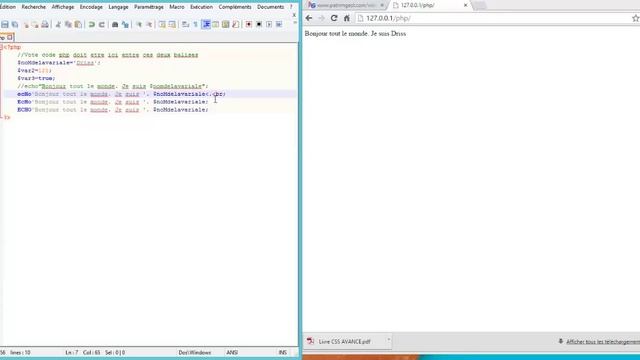Click the uppercase ECHO code line
This screenshot has height=360, width=640.
click(x=113, y=110)
